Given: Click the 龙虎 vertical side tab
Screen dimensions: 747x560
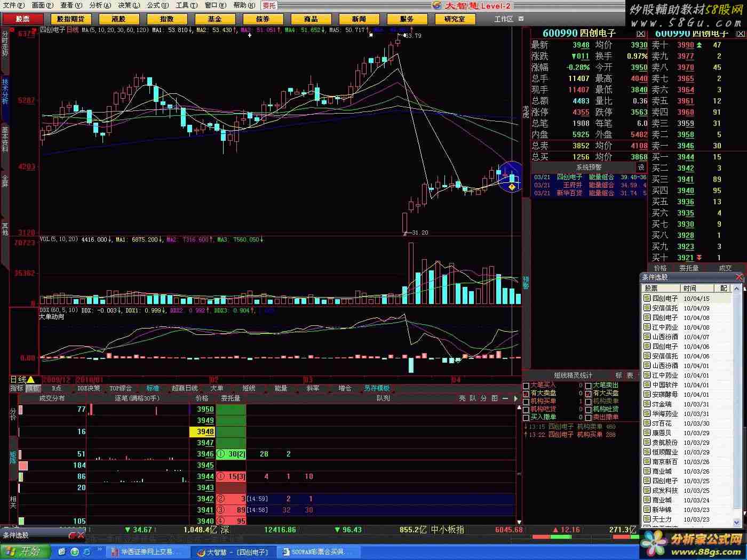Looking at the screenshot, I should click(526, 112).
